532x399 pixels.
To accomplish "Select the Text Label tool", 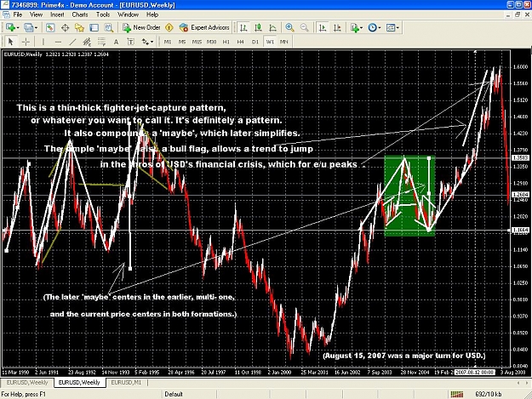I will pos(130,42).
